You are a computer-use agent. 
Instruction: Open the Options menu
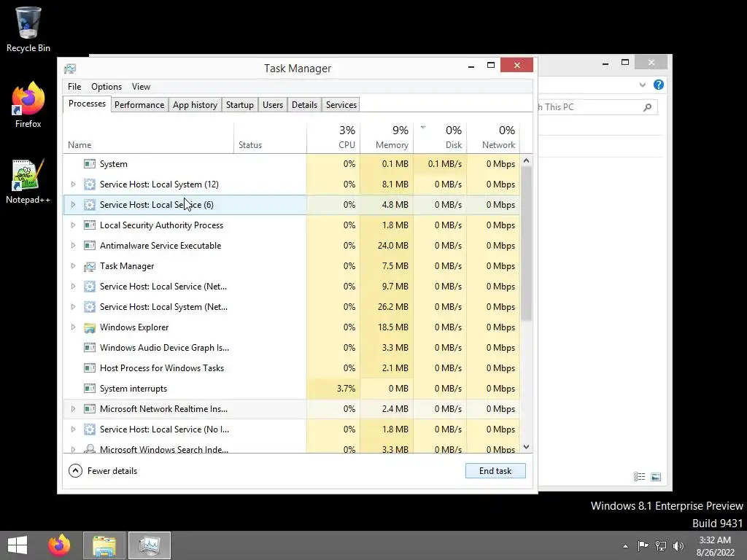point(107,87)
